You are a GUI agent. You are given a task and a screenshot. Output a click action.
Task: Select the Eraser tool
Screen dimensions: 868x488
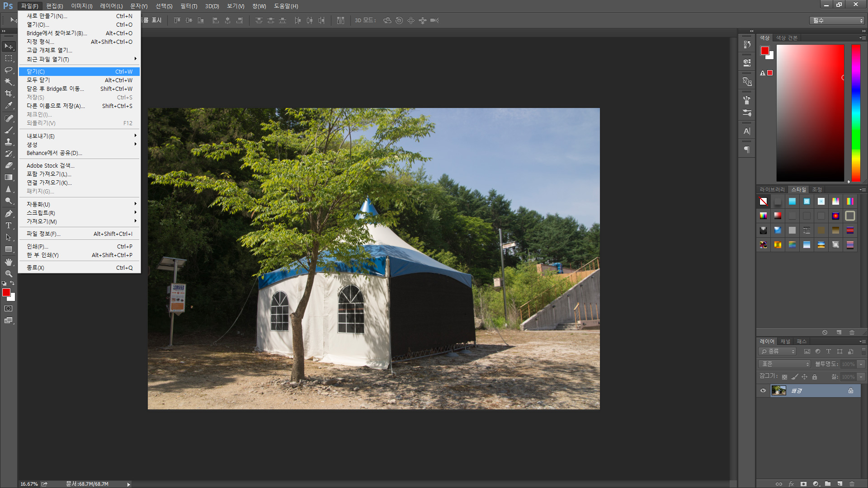[9, 165]
